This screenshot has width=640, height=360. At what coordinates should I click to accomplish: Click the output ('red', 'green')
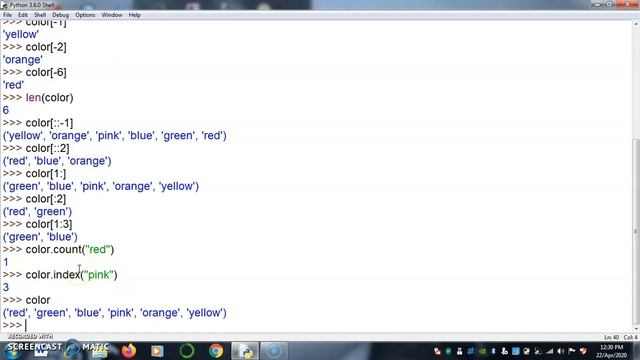[x=37, y=211]
